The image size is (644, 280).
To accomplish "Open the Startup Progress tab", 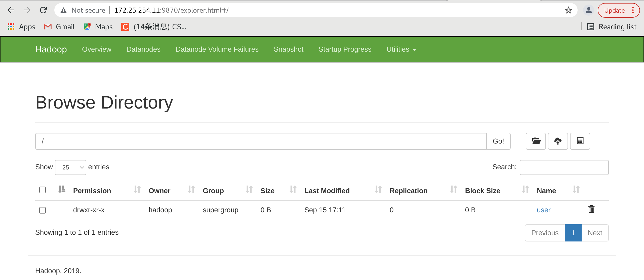I will coord(345,49).
